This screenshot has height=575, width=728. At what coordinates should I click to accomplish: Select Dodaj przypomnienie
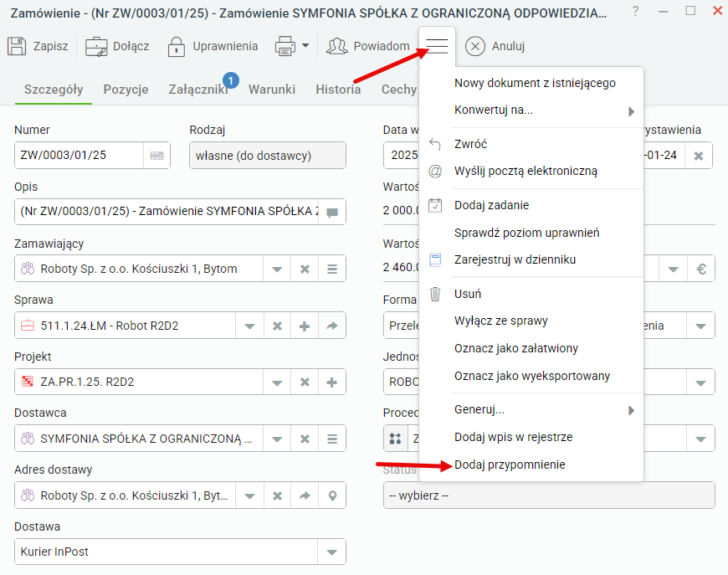tap(531, 465)
